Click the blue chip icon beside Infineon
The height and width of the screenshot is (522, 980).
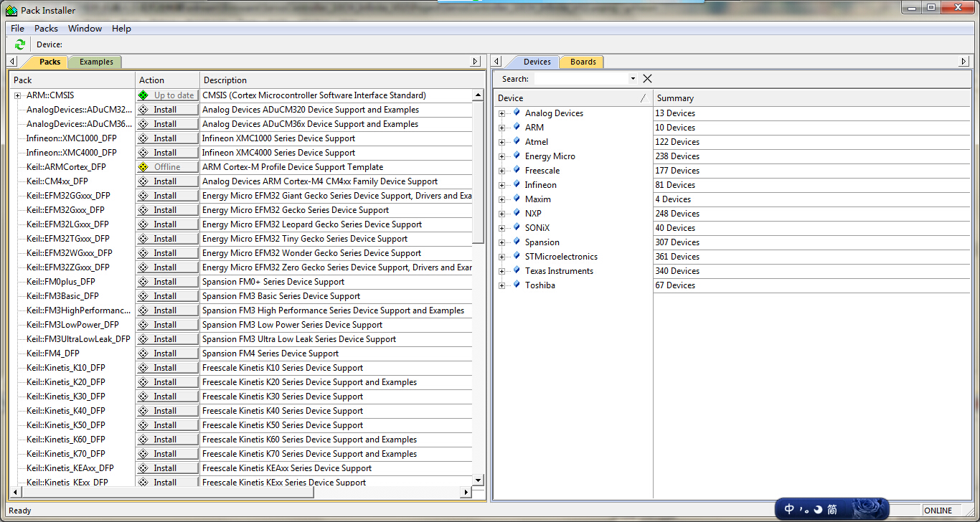517,184
